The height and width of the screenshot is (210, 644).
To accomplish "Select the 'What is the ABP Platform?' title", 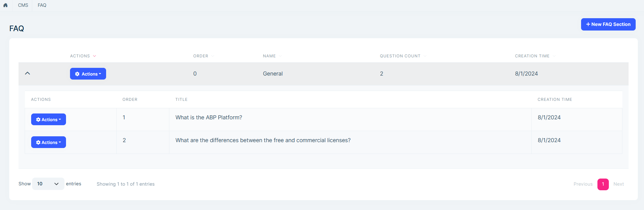I will (209, 117).
